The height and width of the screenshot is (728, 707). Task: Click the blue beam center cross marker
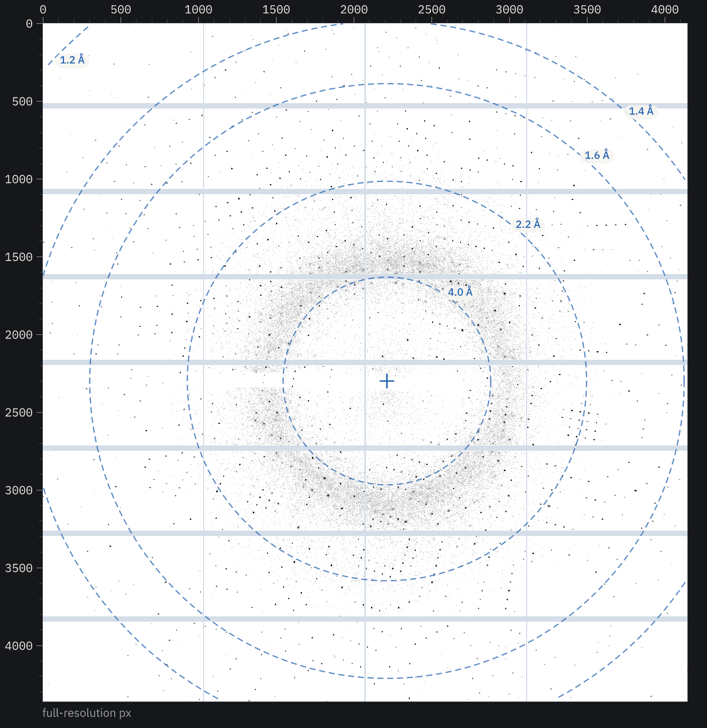tap(387, 381)
